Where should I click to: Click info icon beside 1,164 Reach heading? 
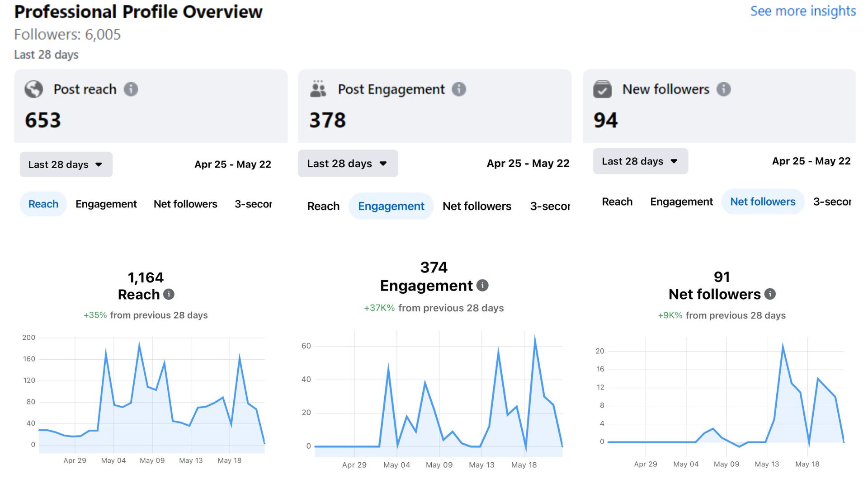tap(169, 295)
